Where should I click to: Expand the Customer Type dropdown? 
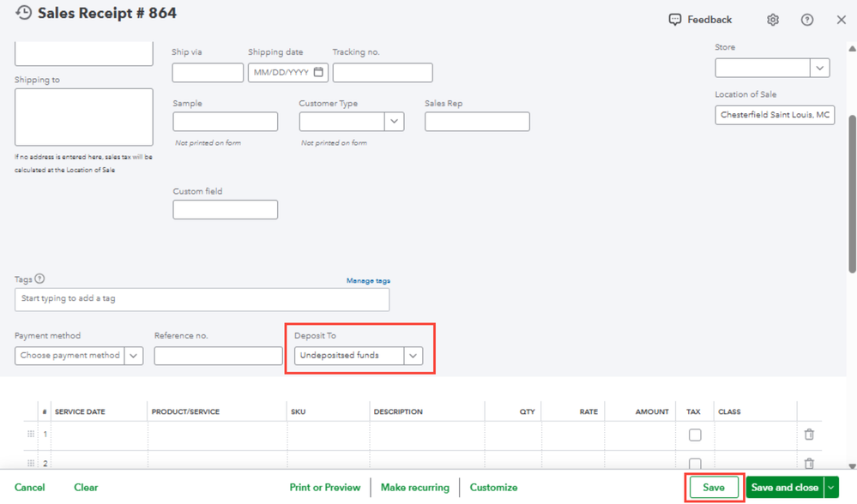pos(394,122)
